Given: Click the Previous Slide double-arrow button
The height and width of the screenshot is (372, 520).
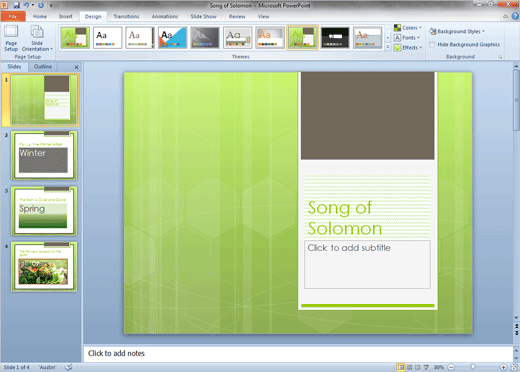Looking at the screenshot, I should click(x=516, y=326).
